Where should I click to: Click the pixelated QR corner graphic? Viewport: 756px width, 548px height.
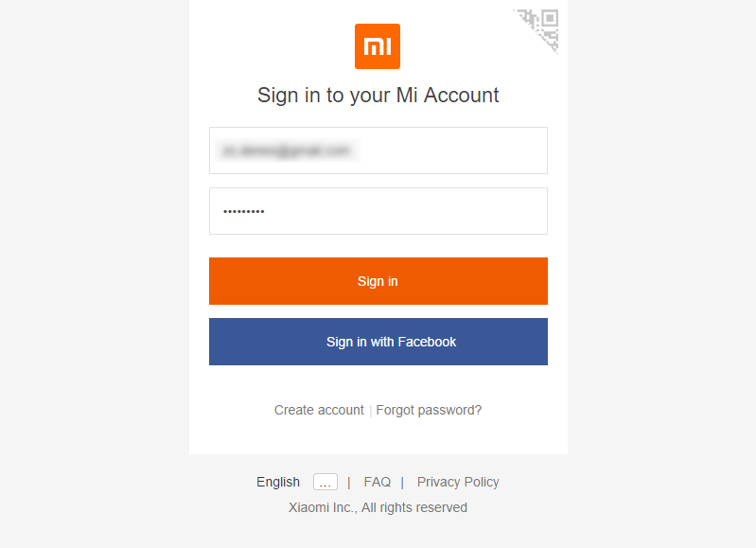tap(540, 27)
